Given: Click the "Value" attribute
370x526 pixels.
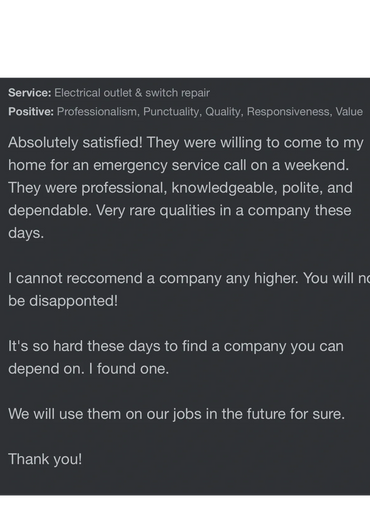Looking at the screenshot, I should 349,111.
